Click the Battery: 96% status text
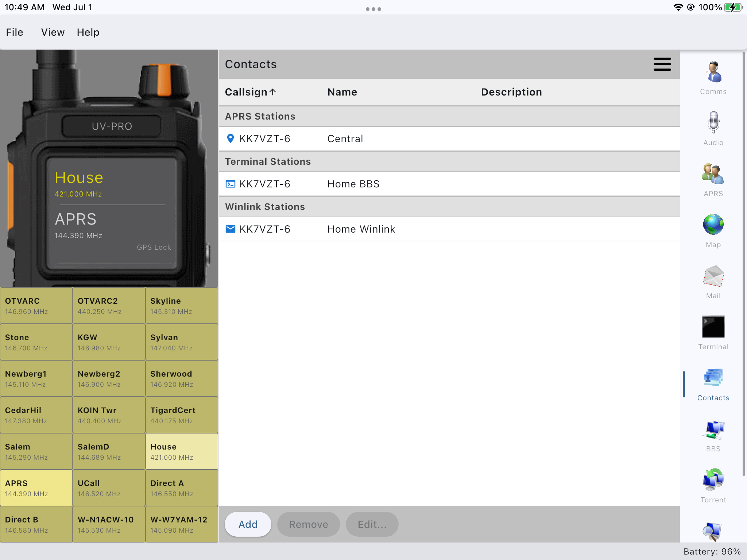 pos(712,551)
